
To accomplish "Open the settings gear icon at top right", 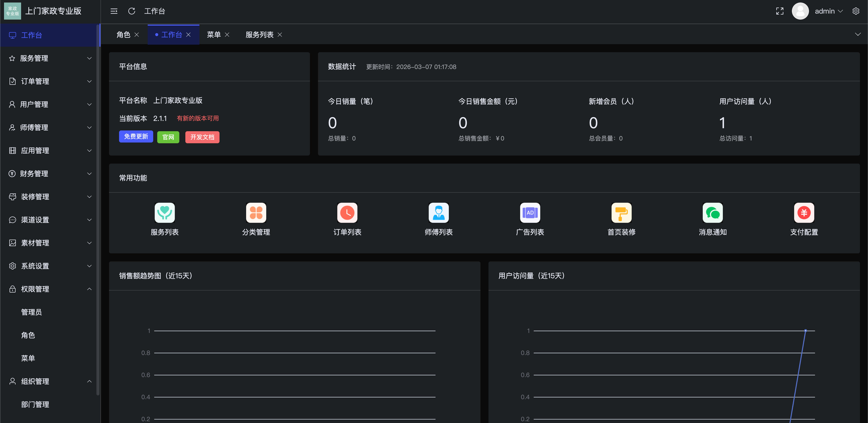I will coord(856,11).
